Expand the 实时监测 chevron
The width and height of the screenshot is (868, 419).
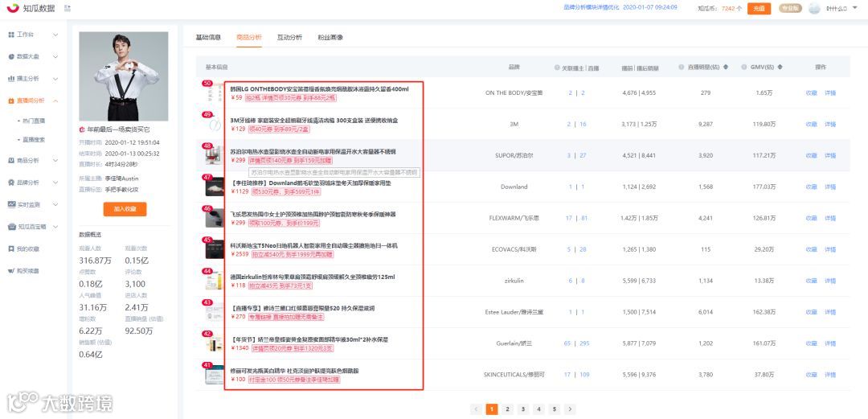click(55, 204)
